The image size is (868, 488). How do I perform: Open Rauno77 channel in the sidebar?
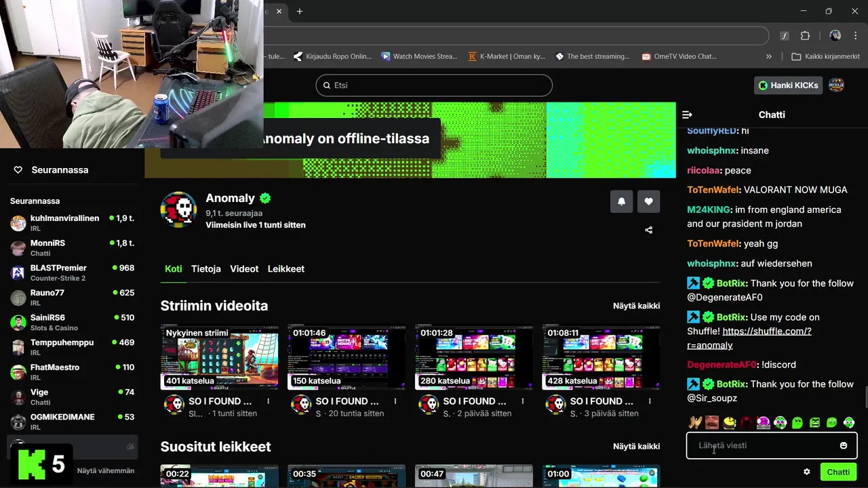pos(72,298)
